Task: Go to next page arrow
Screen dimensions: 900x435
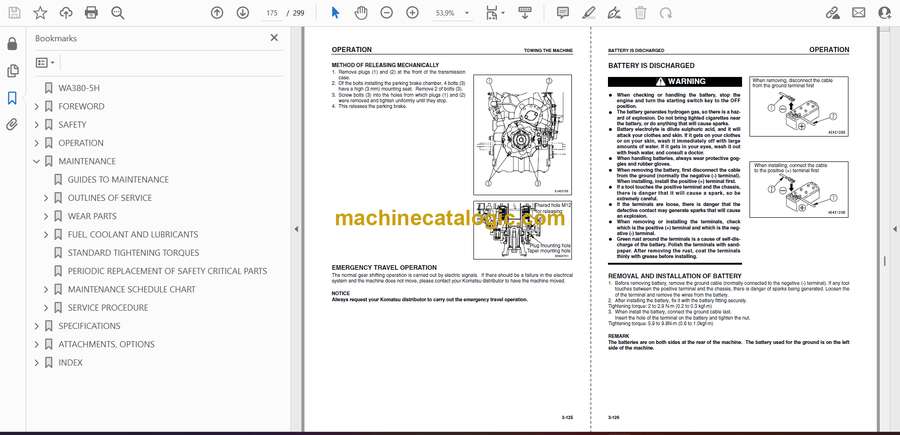Action: pos(243,13)
